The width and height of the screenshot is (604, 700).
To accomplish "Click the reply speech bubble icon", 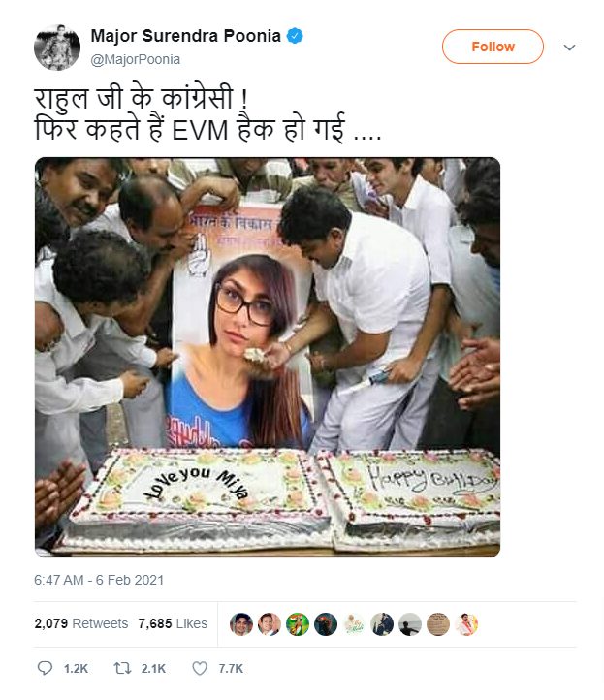I will click(45, 668).
